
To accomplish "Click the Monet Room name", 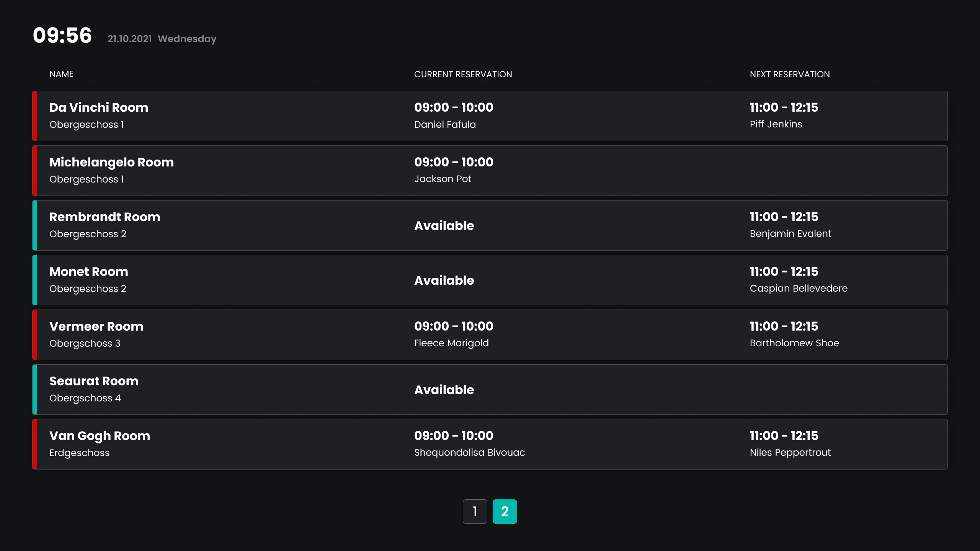I will pos(88,272).
